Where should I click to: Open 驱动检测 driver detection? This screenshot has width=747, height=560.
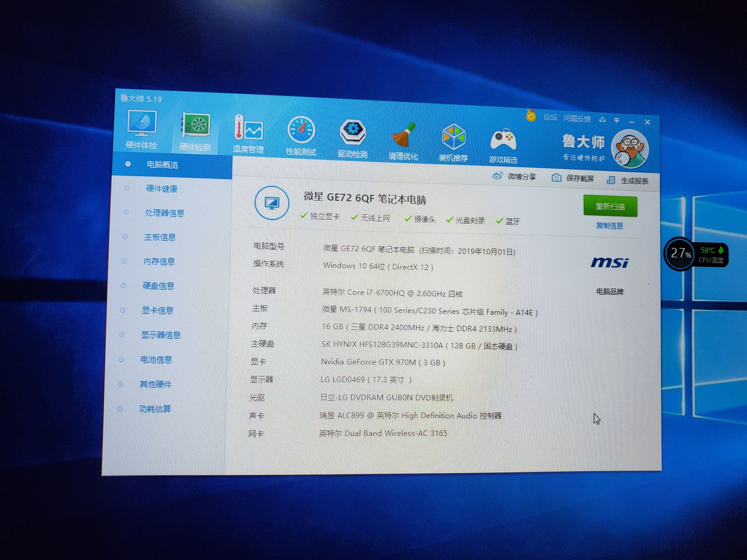click(x=352, y=139)
